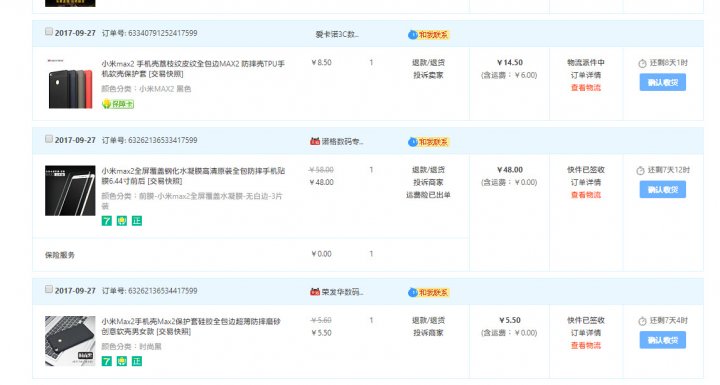Open thumbnail of colored TPU phone cases
The image size is (720, 385).
(x=70, y=84)
